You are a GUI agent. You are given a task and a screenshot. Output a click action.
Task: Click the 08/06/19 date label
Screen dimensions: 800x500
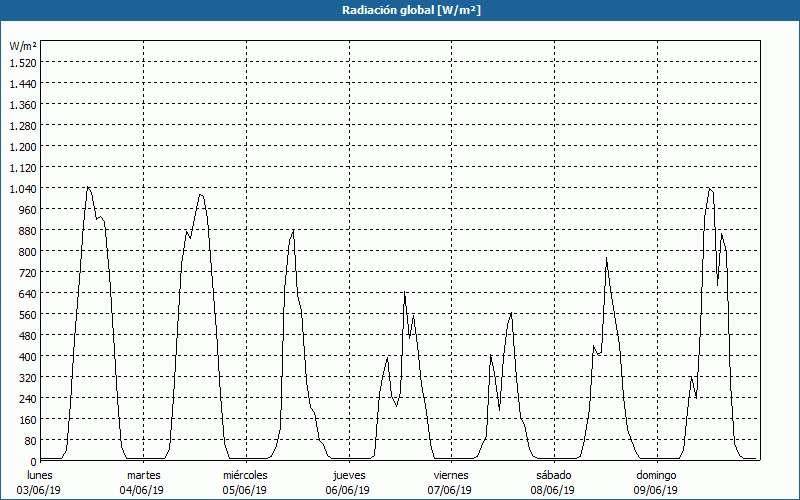pos(553,490)
